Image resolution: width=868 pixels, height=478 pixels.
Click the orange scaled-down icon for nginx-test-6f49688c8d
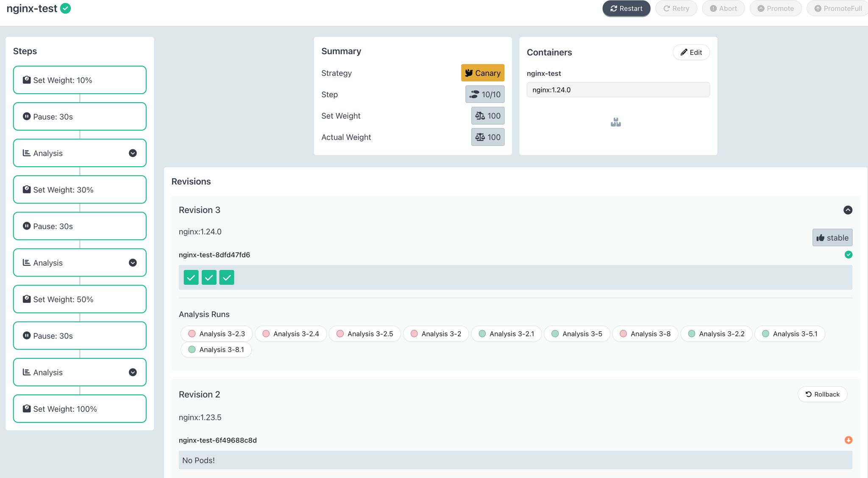tap(849, 440)
